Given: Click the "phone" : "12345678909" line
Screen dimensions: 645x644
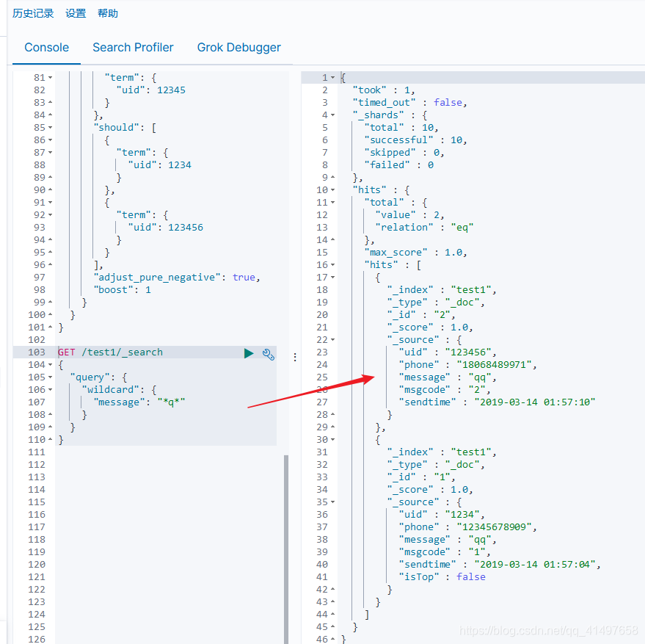Looking at the screenshot, I should pos(467,527).
